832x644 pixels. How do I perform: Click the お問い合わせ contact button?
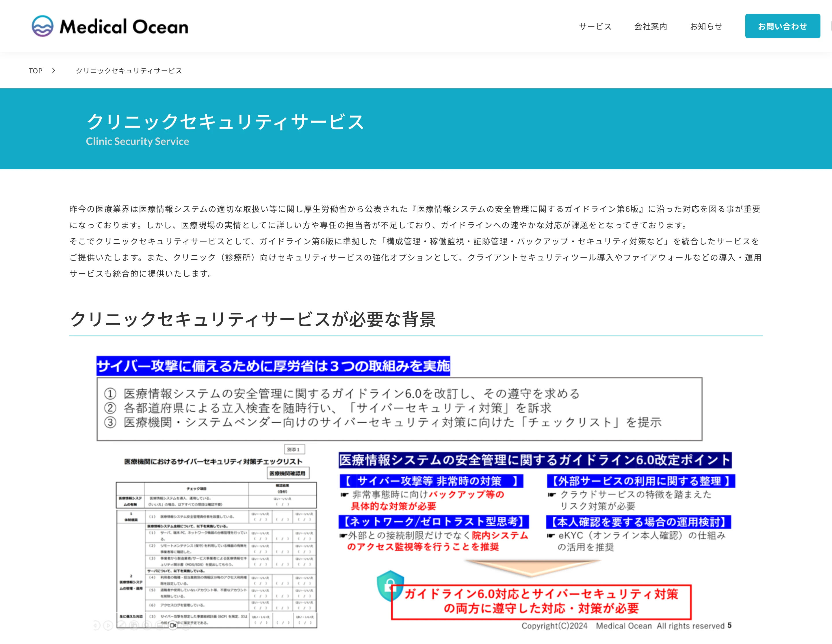783,26
